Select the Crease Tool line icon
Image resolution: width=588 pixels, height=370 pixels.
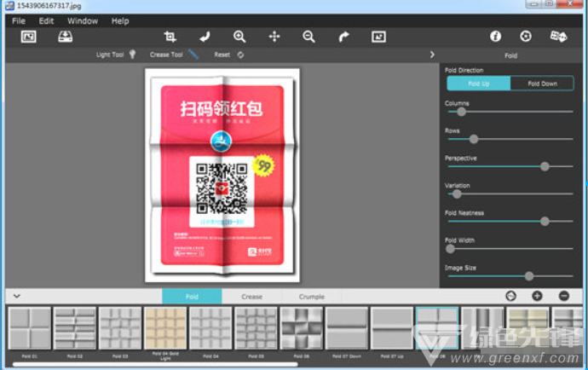tap(193, 55)
